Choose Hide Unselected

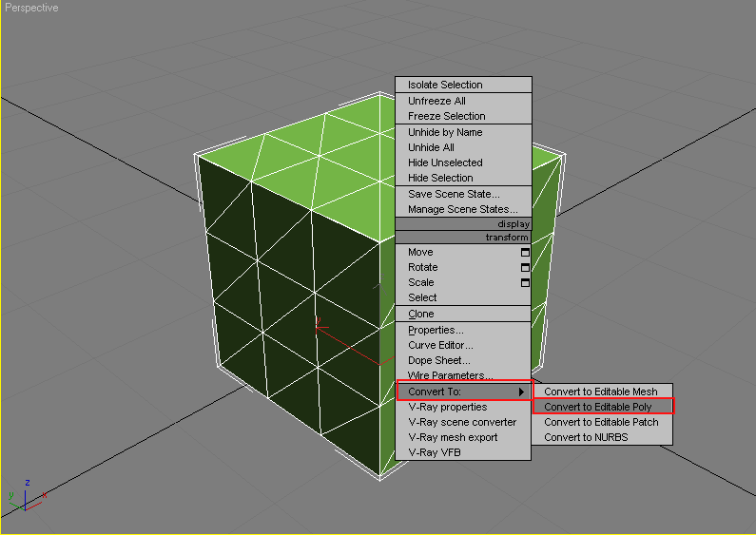pyautogui.click(x=463, y=162)
